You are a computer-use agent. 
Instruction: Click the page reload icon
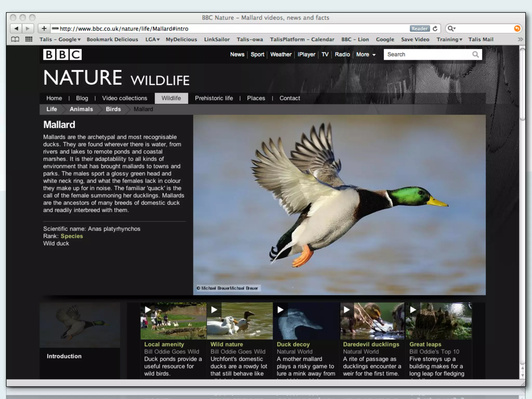click(435, 29)
